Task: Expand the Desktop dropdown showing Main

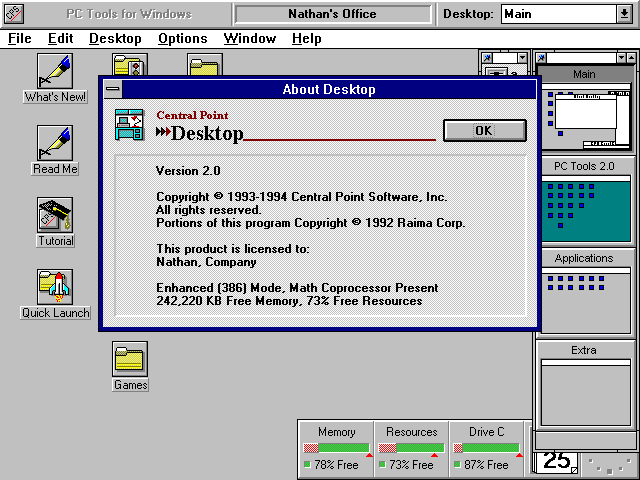Action: (624, 14)
